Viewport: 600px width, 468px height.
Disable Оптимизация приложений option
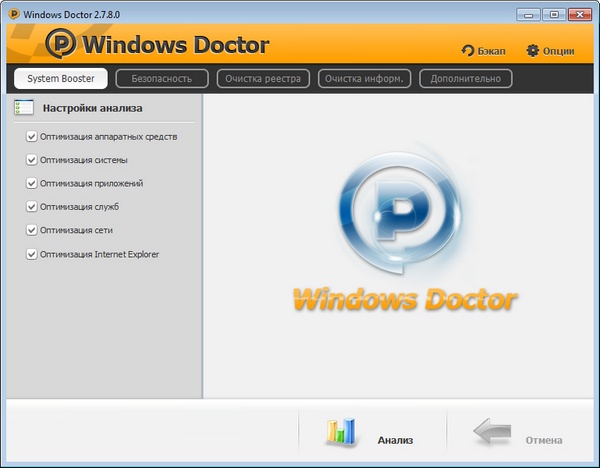click(x=32, y=184)
